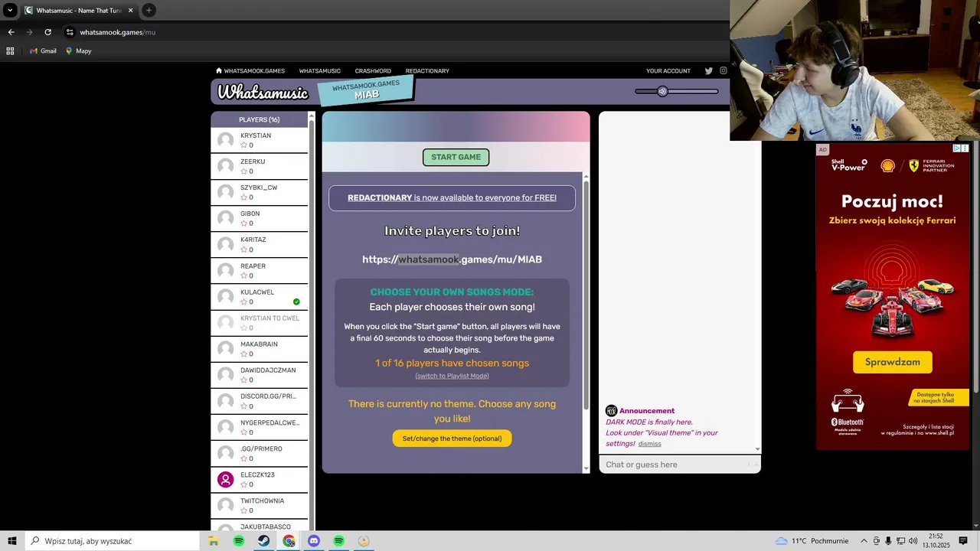The width and height of the screenshot is (980, 551).
Task: Open Windows notification center
Action: point(963,541)
